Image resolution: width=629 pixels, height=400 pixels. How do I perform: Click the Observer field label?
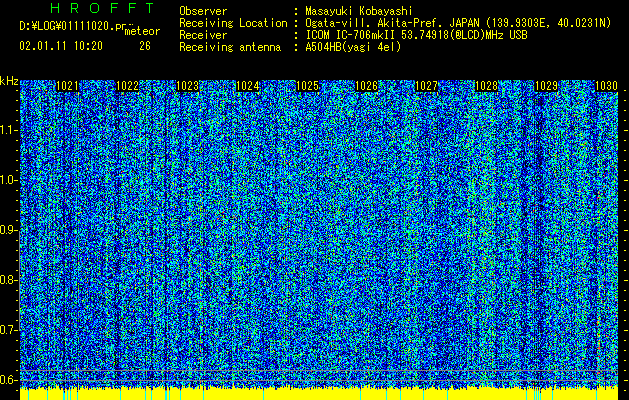pyautogui.click(x=203, y=11)
